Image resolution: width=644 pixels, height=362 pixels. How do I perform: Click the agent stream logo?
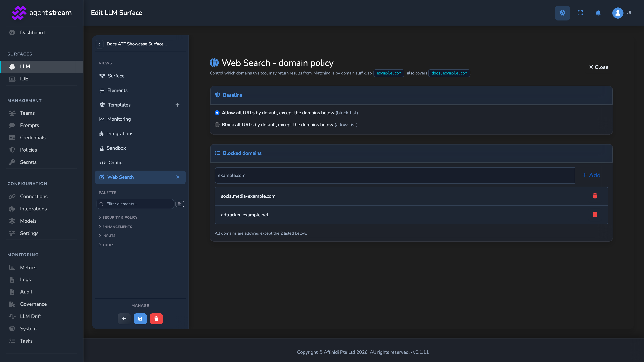point(42,13)
